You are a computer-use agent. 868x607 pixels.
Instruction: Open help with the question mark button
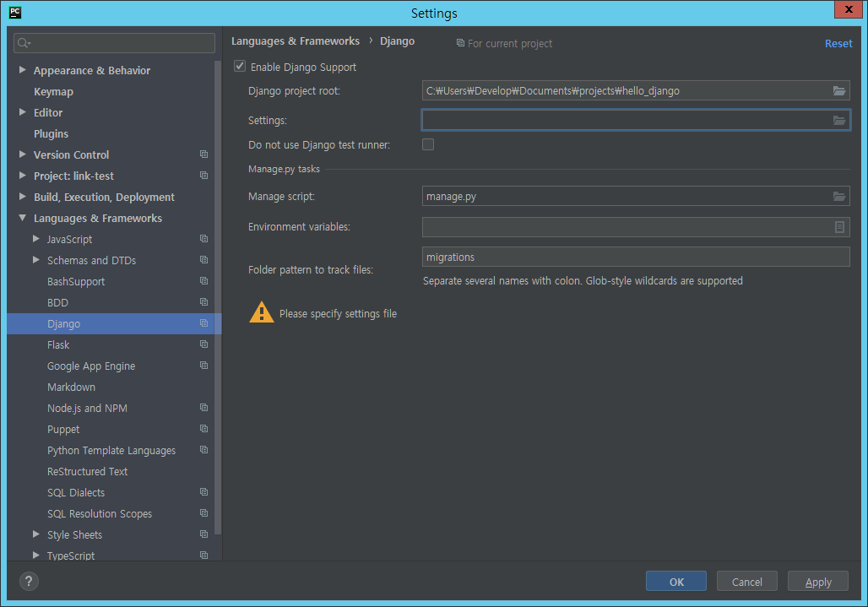point(29,581)
